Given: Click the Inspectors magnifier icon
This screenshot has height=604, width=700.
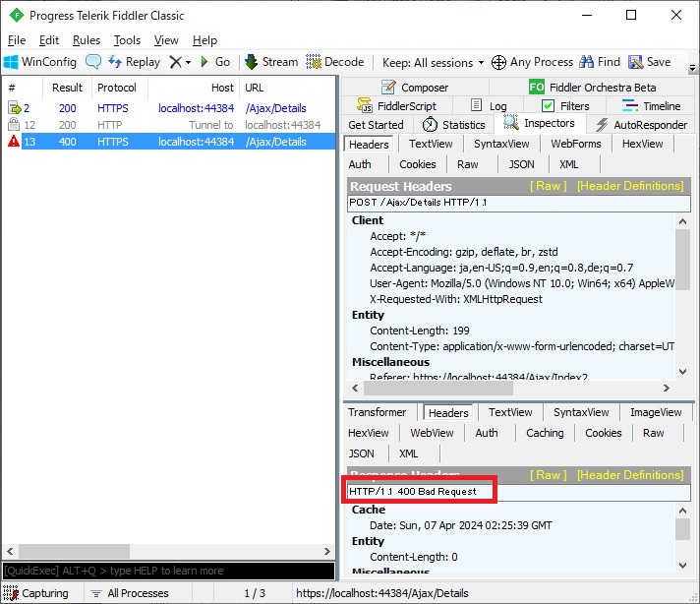Looking at the screenshot, I should click(510, 122).
